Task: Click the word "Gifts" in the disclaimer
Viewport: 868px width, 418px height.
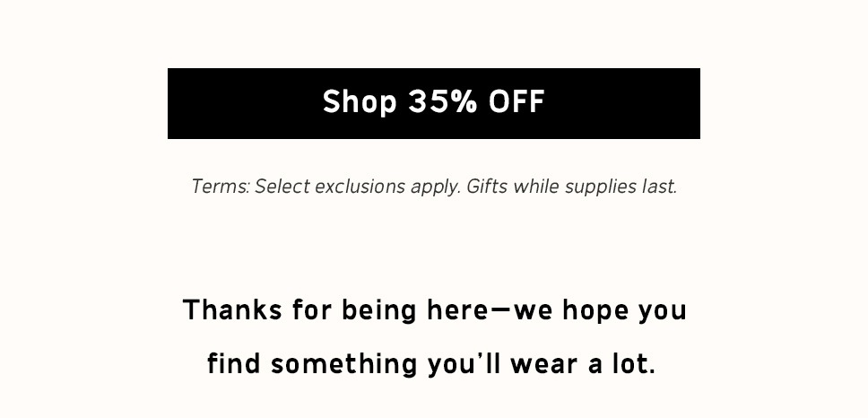Action: [x=488, y=187]
